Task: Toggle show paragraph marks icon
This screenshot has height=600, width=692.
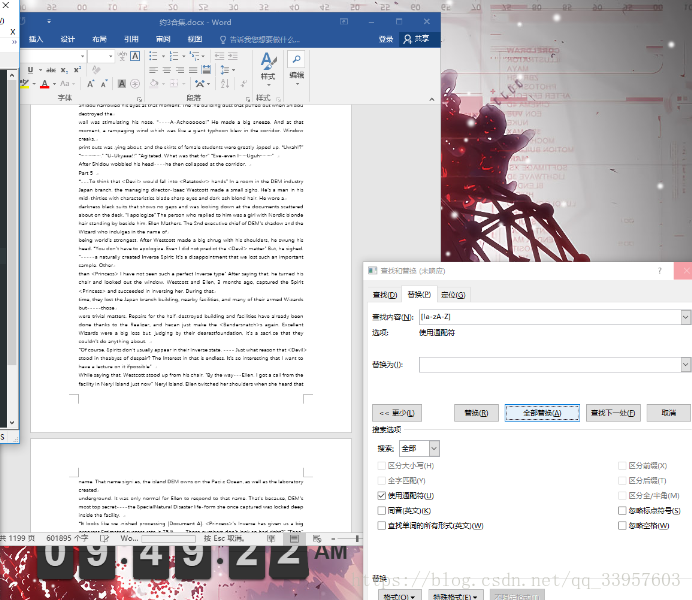Action: click(243, 83)
